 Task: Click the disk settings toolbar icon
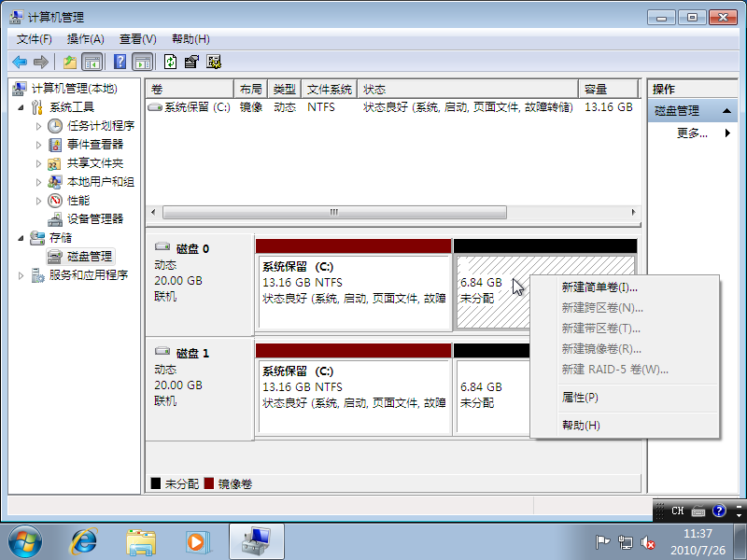coord(214,62)
